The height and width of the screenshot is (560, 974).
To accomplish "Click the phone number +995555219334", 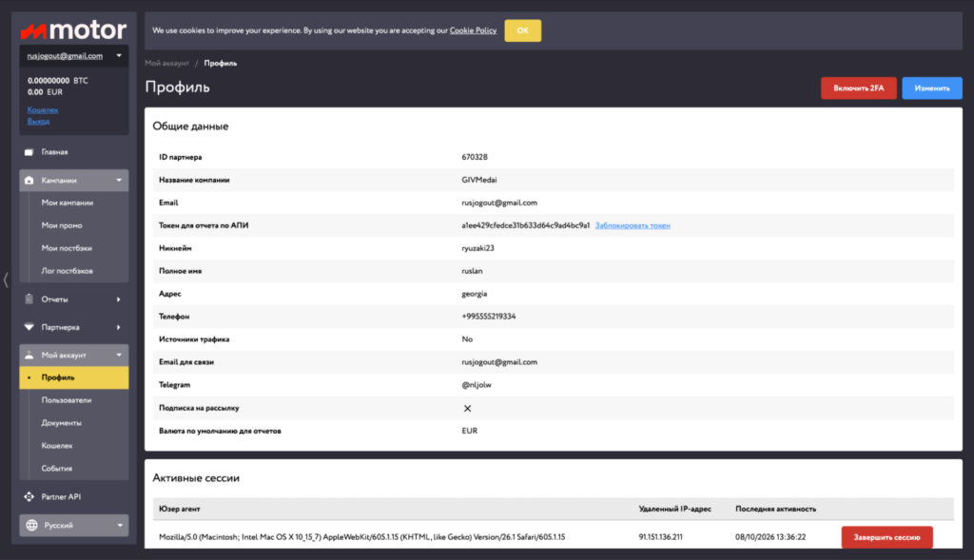I will (x=488, y=317).
